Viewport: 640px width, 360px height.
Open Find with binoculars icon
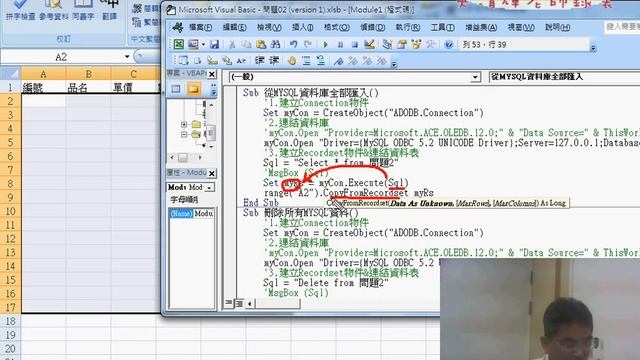[x=276, y=44]
